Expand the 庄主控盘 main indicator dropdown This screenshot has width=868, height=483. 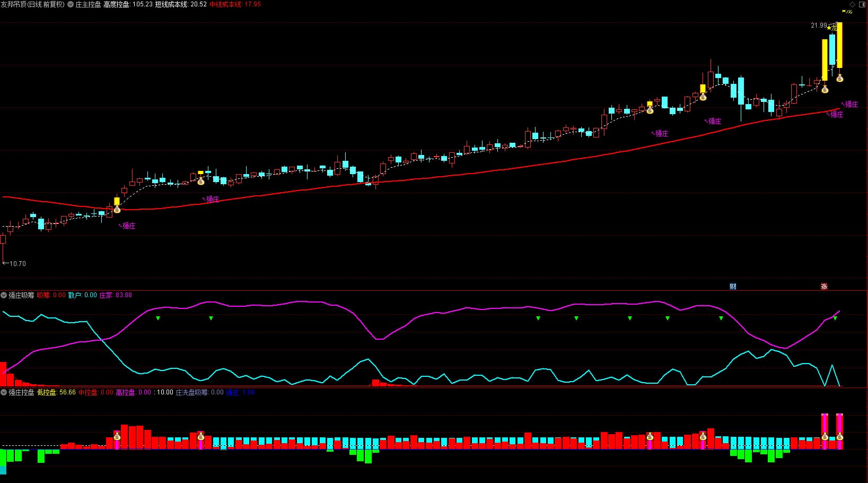point(71,4)
